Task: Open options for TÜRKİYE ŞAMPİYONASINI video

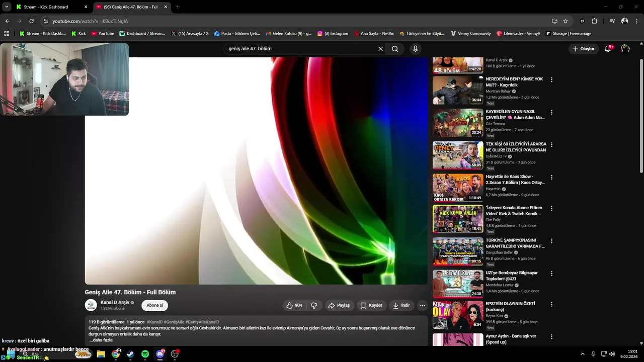Action: pyautogui.click(x=551, y=241)
